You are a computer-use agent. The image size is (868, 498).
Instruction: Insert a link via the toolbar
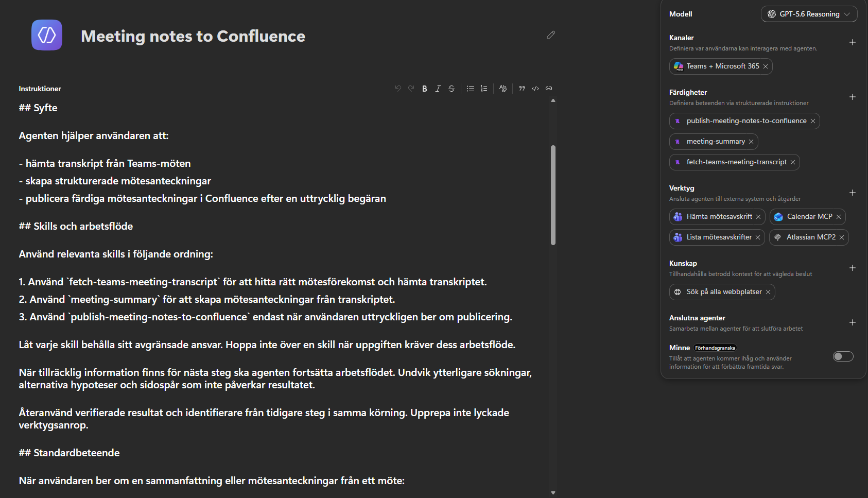pos(549,89)
